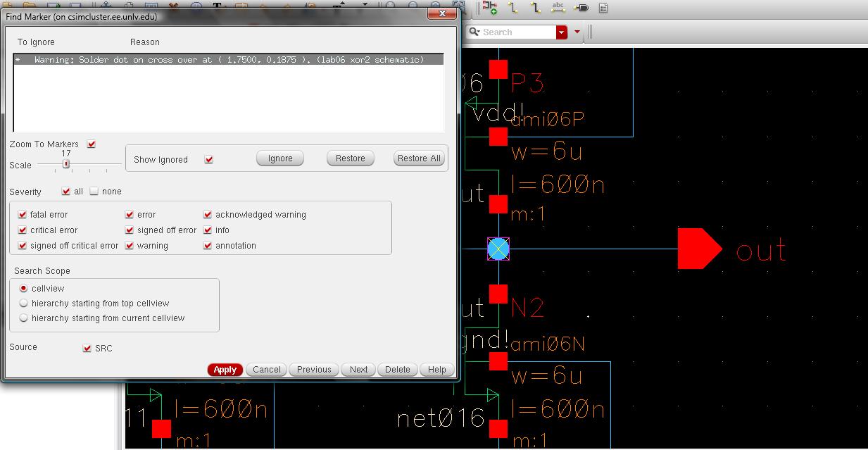Image resolution: width=868 pixels, height=450 pixels.
Task: Select hierarchy starting from current cellview
Action: click(24, 318)
